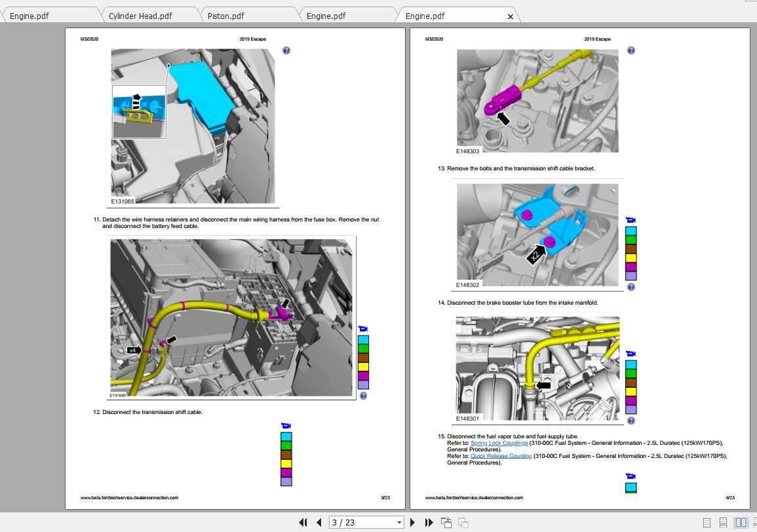Click the help icon beside illustration E131065
Viewport: 757px width, 532px height.
[x=286, y=50]
